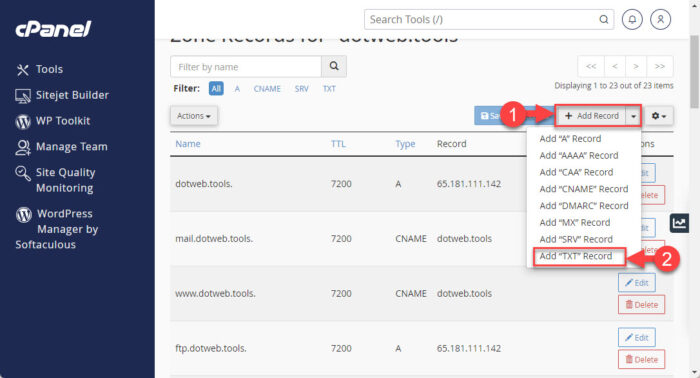The width and height of the screenshot is (700, 378).
Task: Click the Filter by name input field
Action: coord(246,66)
